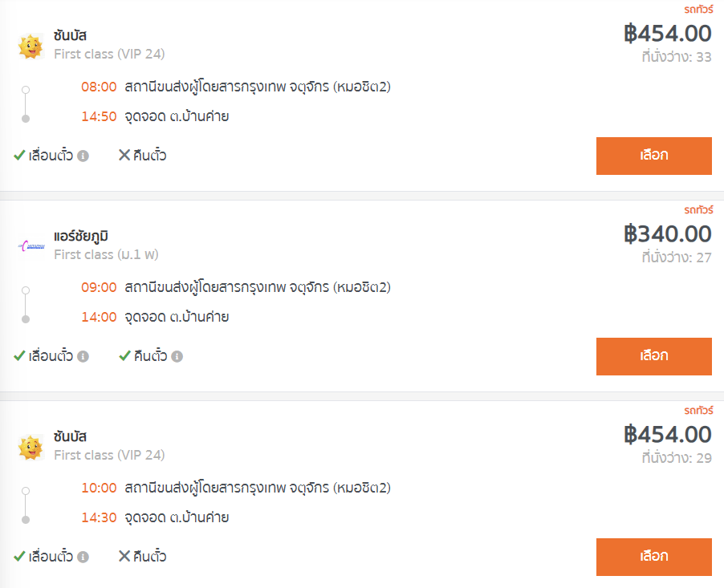Click ที่นั่งว่าง: 29 seat availability
The width and height of the screenshot is (724, 588).
point(677,458)
